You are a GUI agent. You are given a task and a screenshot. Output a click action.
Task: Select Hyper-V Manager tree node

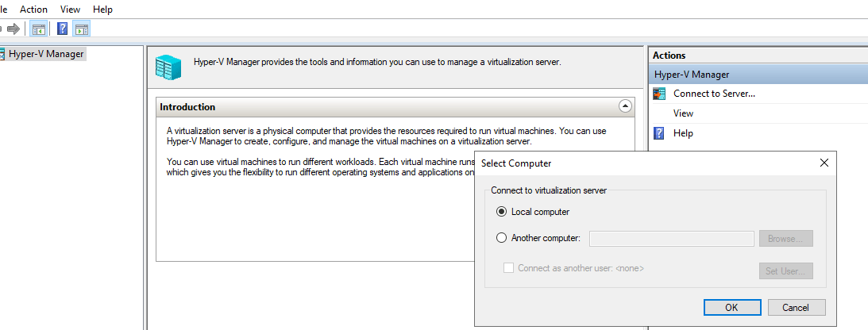point(47,54)
